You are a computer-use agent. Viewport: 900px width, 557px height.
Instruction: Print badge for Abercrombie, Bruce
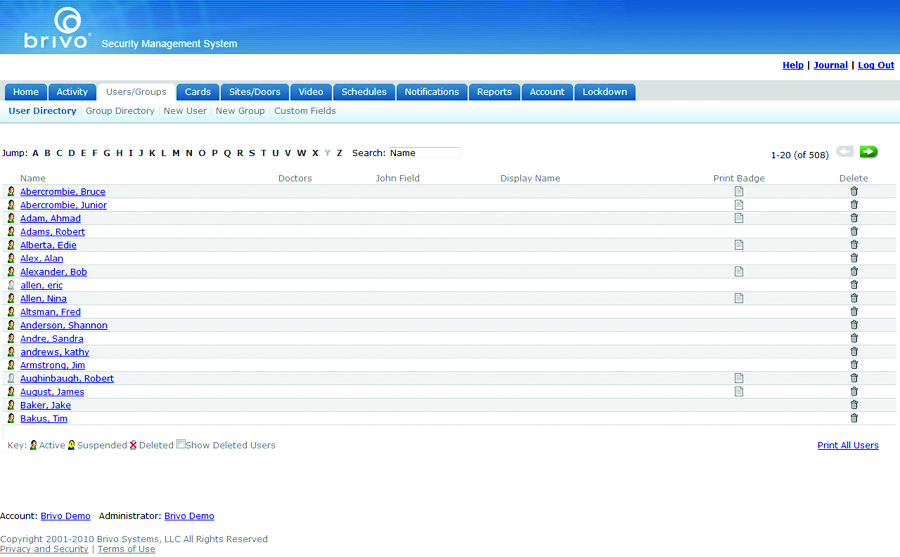pyautogui.click(x=739, y=191)
